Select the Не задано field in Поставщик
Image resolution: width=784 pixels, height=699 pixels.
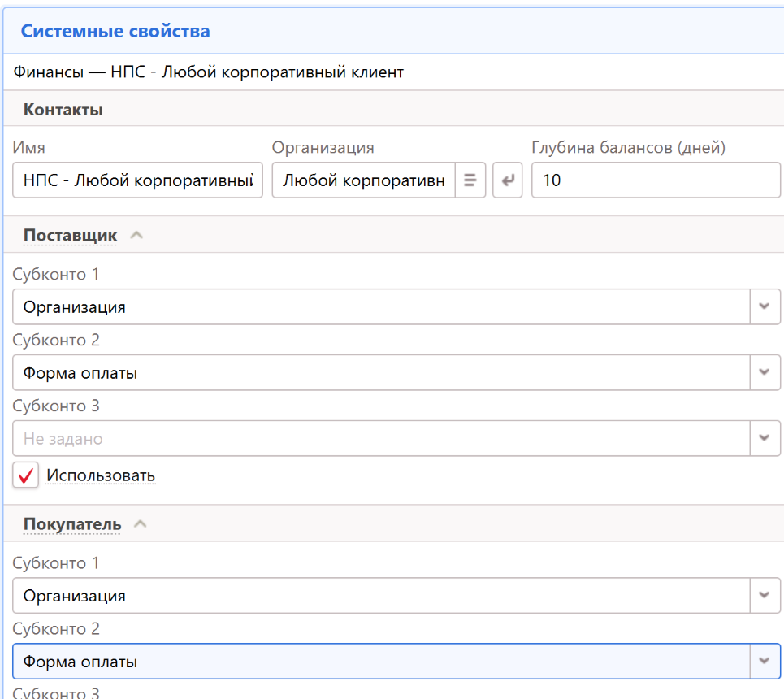pos(381,439)
